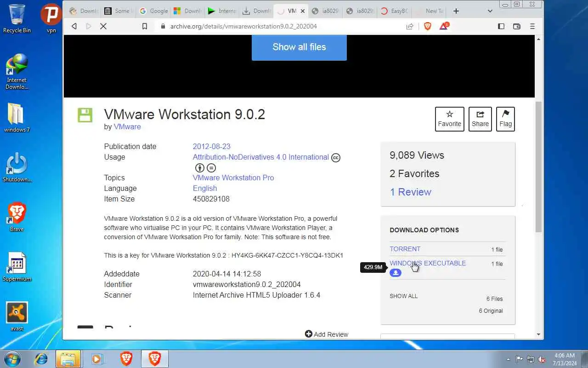Click the Windows executable download icon
588x368 pixels.
point(396,273)
